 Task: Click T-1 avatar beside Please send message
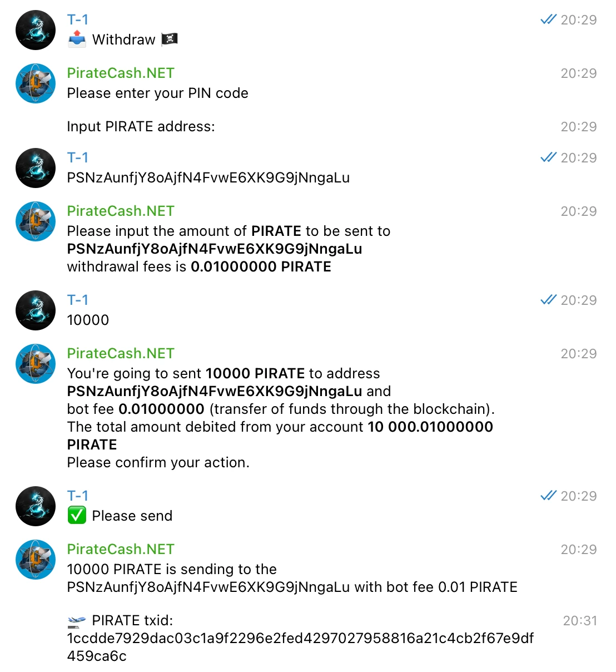click(x=36, y=506)
